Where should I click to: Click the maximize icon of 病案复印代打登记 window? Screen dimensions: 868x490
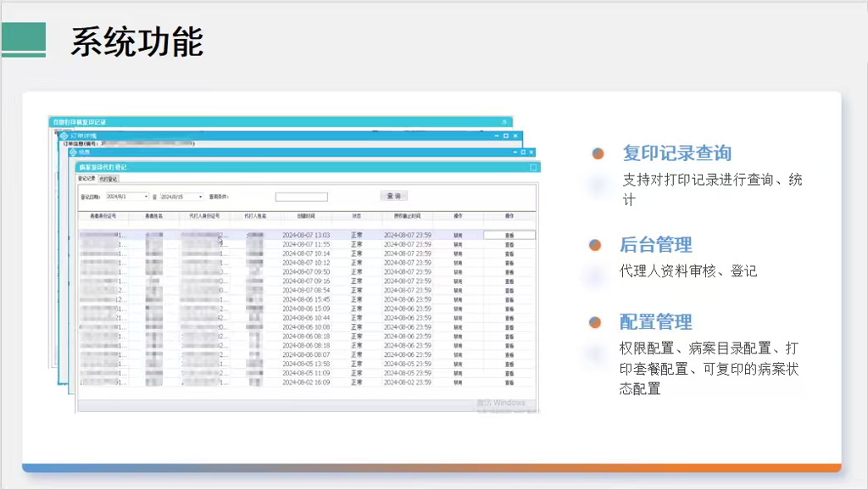click(x=533, y=167)
